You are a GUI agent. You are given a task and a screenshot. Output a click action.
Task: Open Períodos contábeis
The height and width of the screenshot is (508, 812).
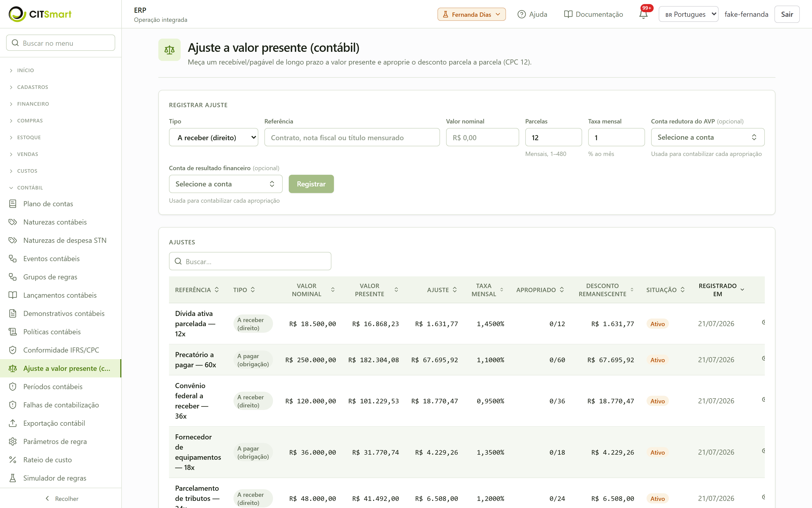[x=60, y=386]
